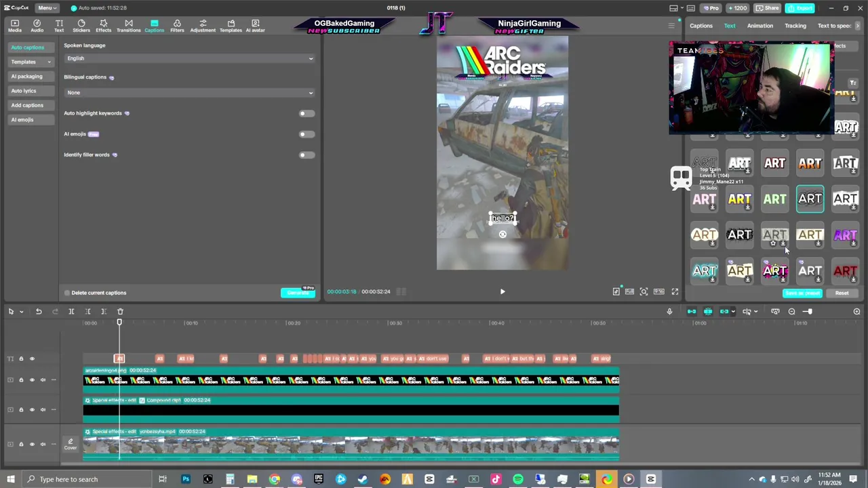Open the select tool mode dropdown arrow
The height and width of the screenshot is (488, 868).
click(x=21, y=312)
